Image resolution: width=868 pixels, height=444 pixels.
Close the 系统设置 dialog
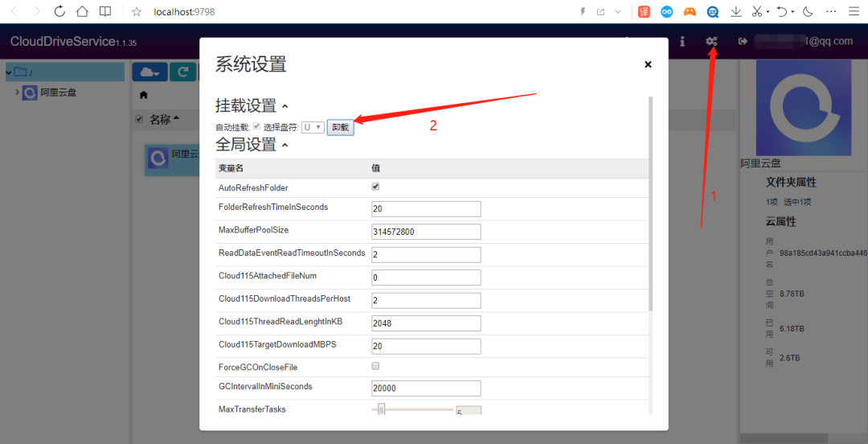pyautogui.click(x=648, y=64)
